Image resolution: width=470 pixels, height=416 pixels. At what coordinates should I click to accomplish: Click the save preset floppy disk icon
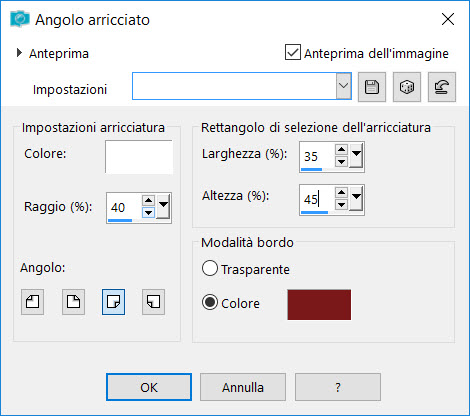pos(372,87)
